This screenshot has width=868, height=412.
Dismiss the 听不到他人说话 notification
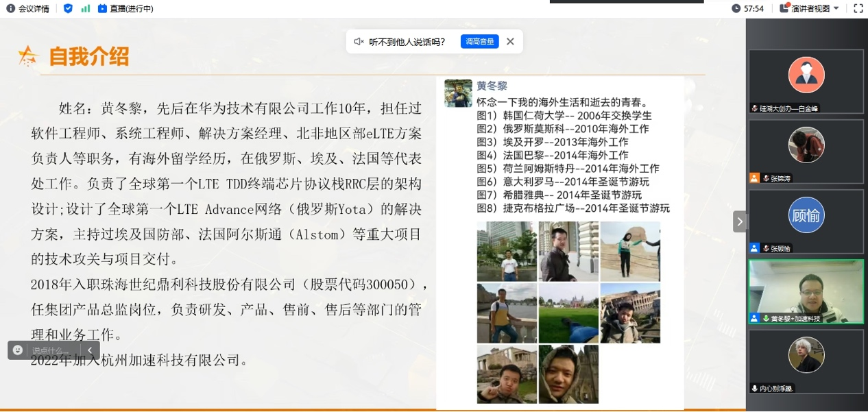pyautogui.click(x=510, y=42)
